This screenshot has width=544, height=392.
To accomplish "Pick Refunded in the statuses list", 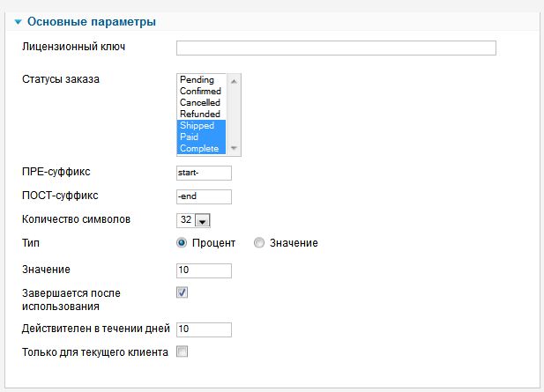I will click(199, 115).
